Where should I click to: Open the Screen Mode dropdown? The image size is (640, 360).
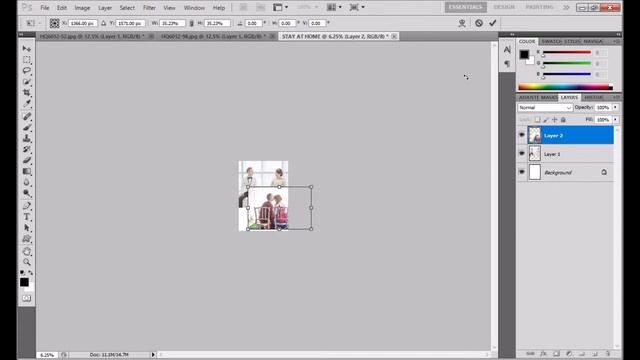coord(357,7)
